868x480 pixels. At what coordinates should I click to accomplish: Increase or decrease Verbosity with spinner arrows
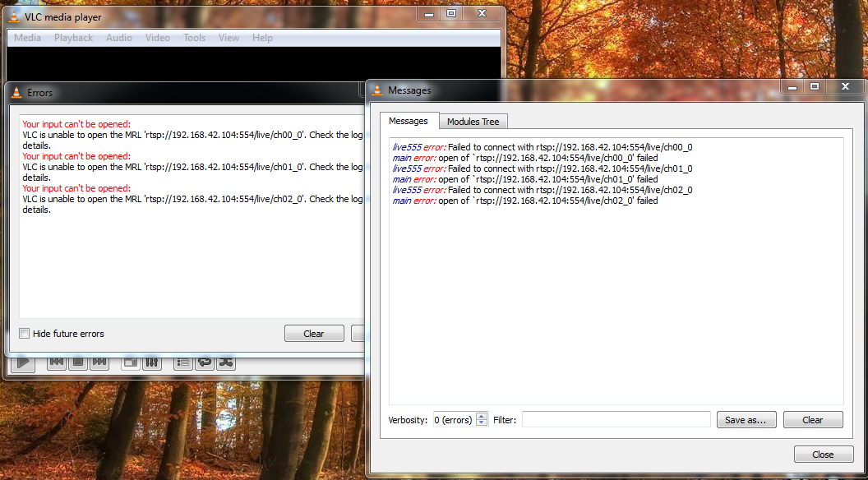pos(482,419)
